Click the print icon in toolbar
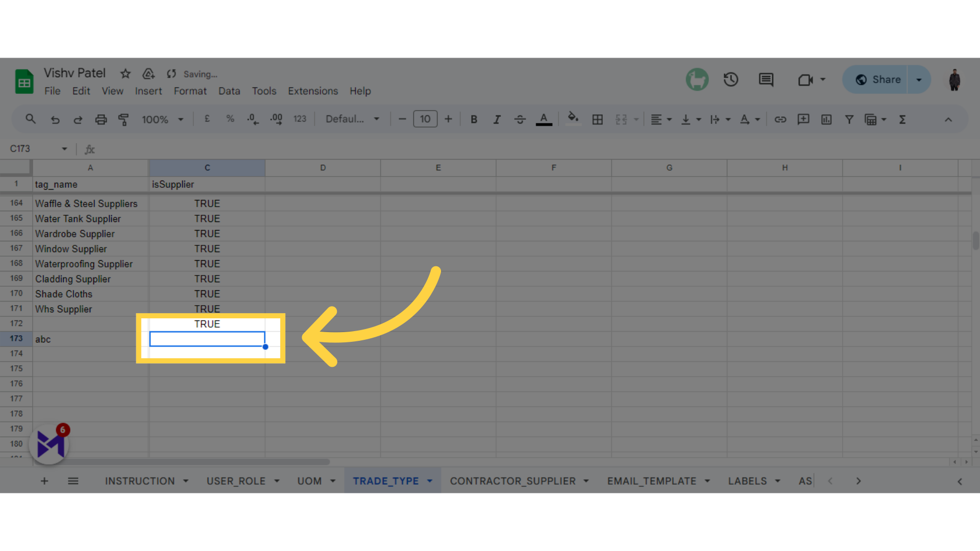The height and width of the screenshot is (551, 980). pos(100,120)
